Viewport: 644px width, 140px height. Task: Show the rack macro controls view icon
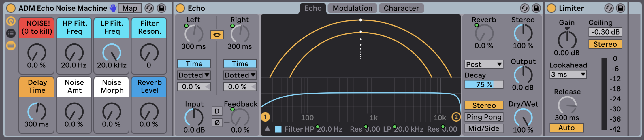coord(11,21)
